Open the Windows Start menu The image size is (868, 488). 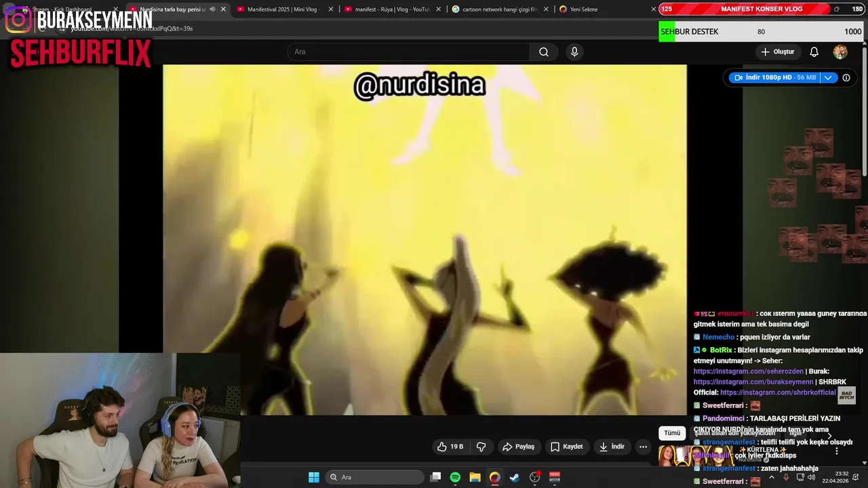click(x=314, y=477)
